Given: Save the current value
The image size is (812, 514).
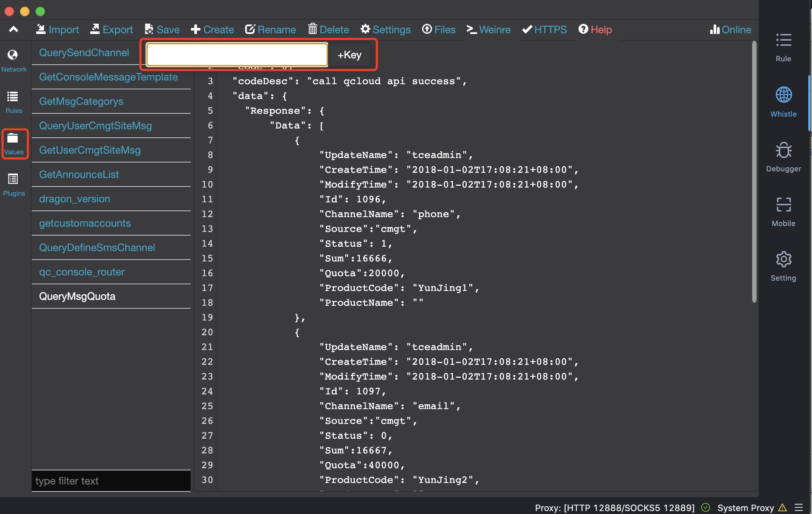Looking at the screenshot, I should (162, 30).
